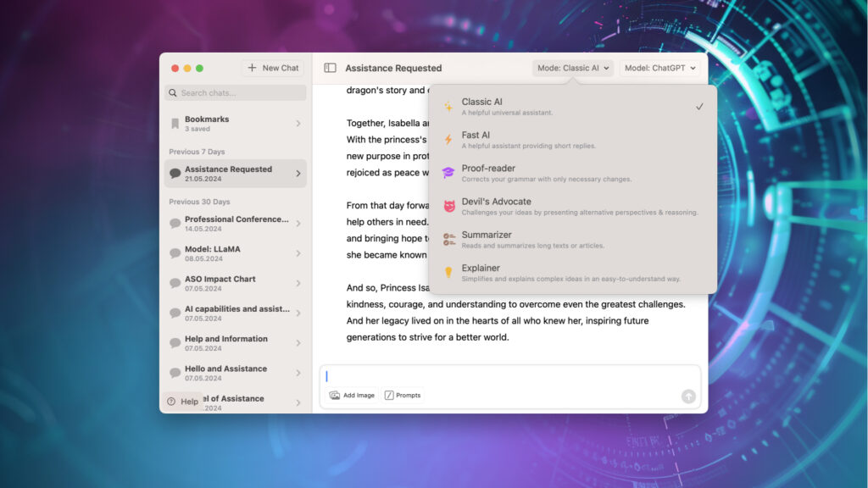Click the Add Image button
This screenshot has height=488, width=868.
tap(352, 395)
